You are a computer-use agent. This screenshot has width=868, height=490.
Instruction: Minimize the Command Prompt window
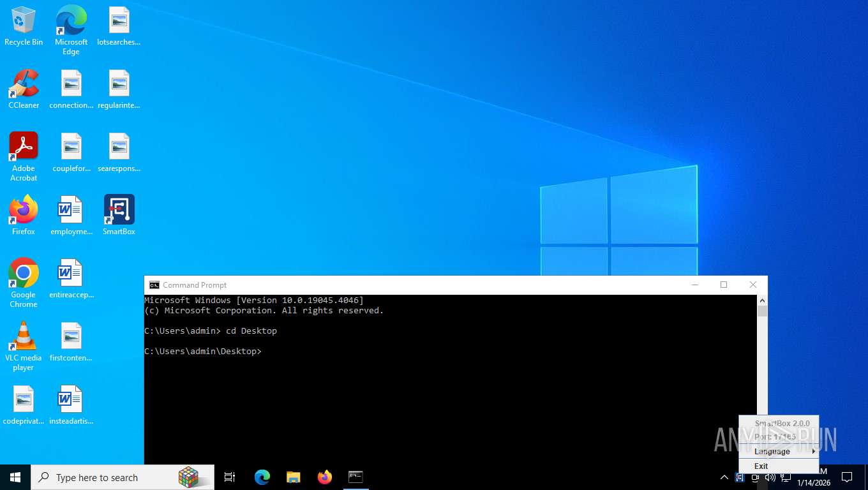coord(694,285)
